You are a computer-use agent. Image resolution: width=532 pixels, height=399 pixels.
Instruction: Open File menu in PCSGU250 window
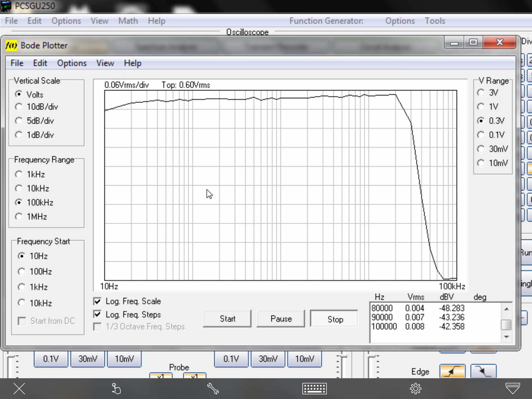(x=11, y=21)
